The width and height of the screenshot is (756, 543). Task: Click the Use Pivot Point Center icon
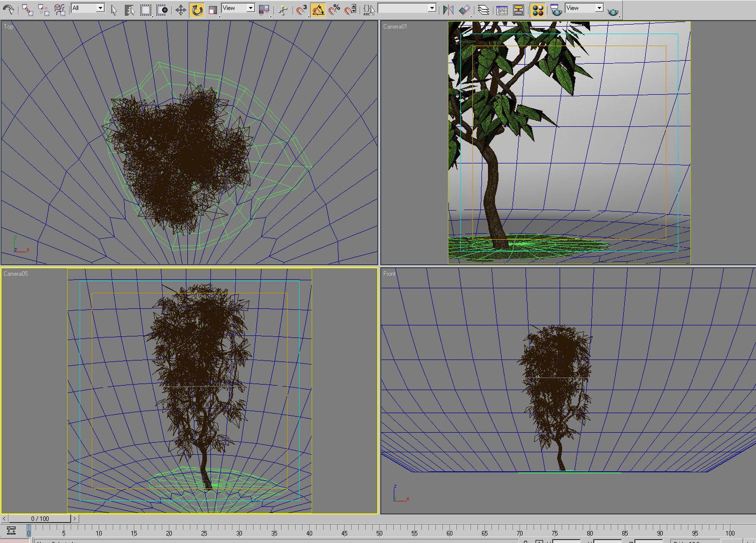tap(264, 10)
